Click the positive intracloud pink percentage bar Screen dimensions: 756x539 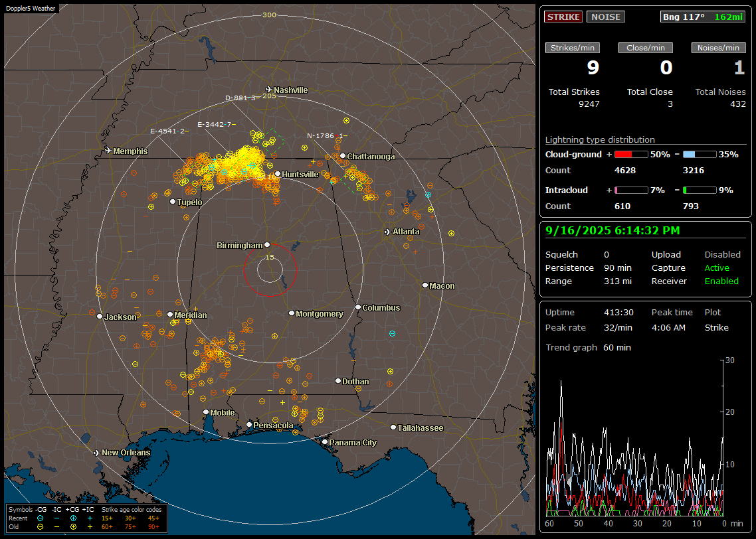(x=631, y=191)
